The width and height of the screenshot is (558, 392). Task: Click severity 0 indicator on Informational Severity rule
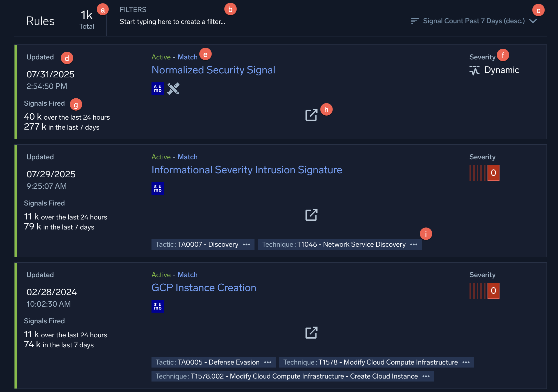point(493,173)
